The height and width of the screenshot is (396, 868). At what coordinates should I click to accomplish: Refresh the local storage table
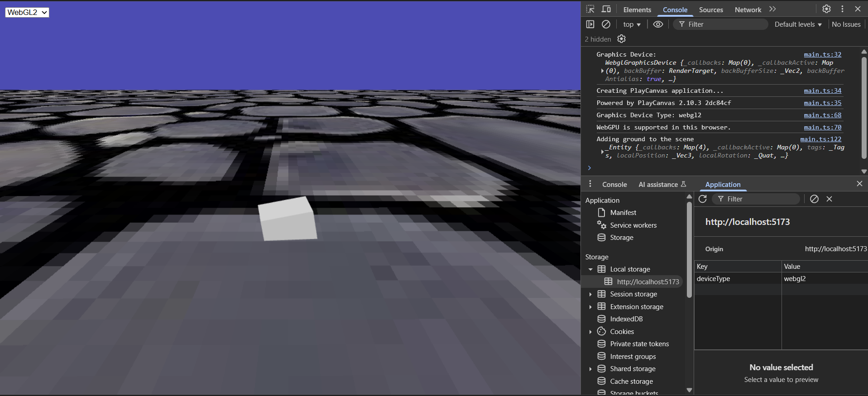[702, 199]
